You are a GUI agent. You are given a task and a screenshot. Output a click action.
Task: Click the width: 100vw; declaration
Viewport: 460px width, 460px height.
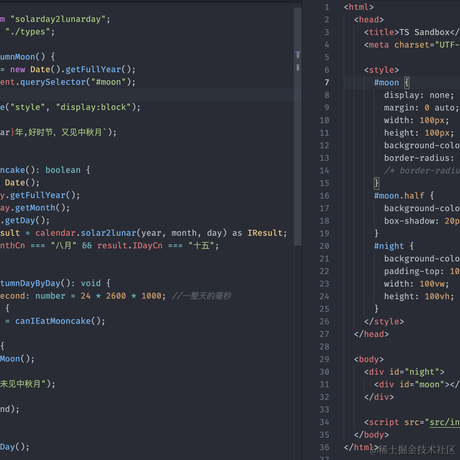[x=417, y=284]
